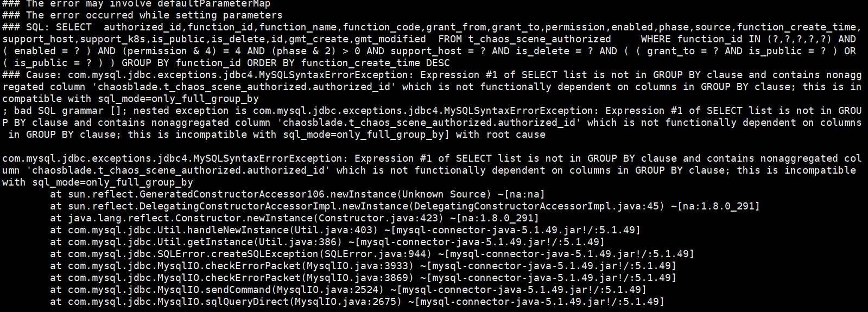Click the '### Cause:' label
Screen dimensions: 868x312
(x=26, y=75)
